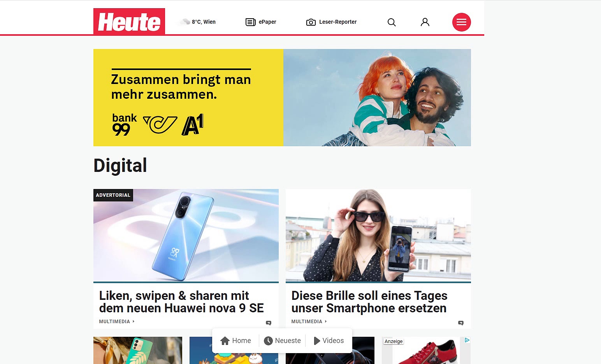Open the Huawei nova phone thumbnail
The width and height of the screenshot is (601, 364).
186,235
